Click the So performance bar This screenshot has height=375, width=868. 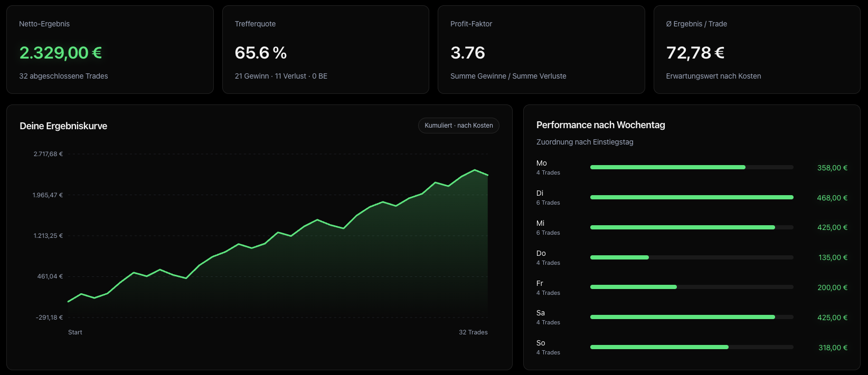692,347
